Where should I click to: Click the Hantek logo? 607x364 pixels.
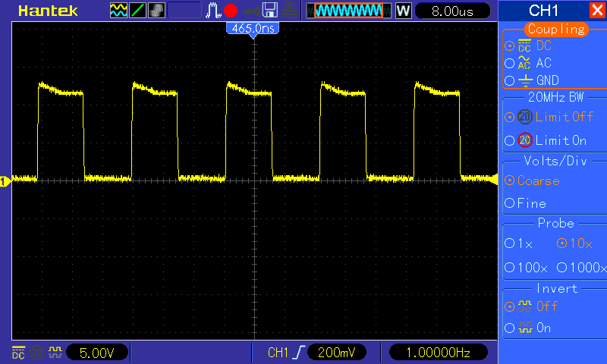tap(48, 11)
